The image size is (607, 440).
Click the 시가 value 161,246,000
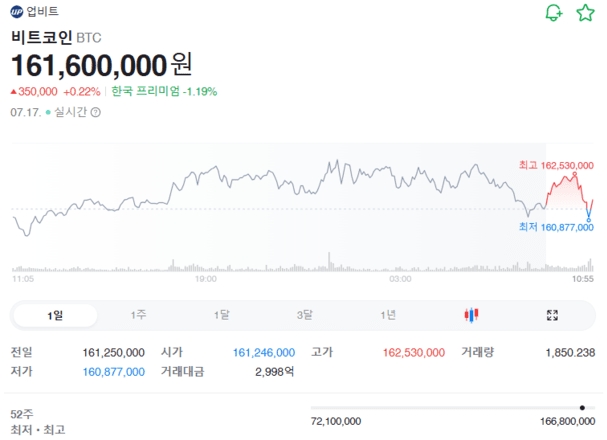263,353
